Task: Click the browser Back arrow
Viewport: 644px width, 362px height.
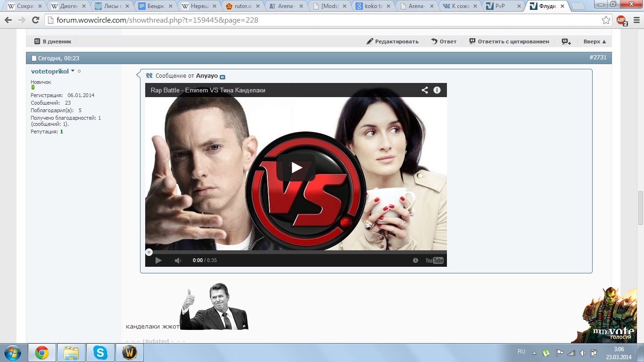Action: coord(8,20)
